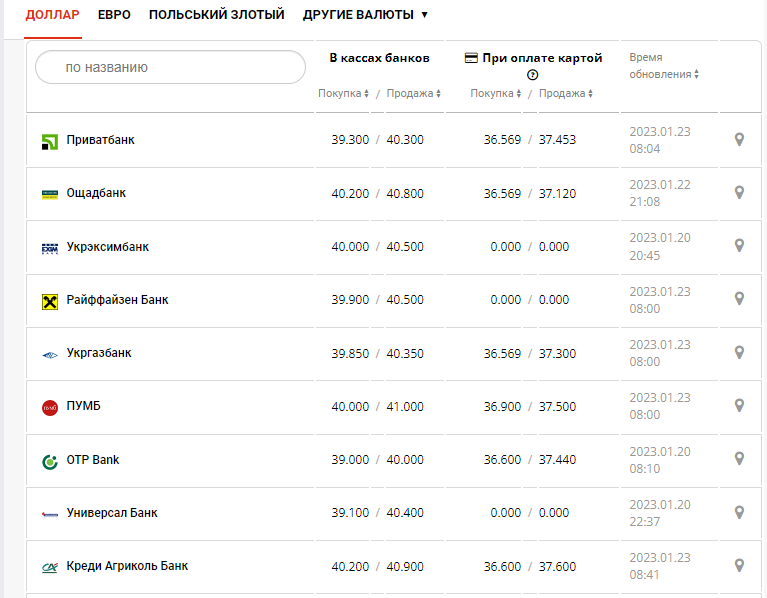Click the OTP Bank logo icon

pos(50,460)
